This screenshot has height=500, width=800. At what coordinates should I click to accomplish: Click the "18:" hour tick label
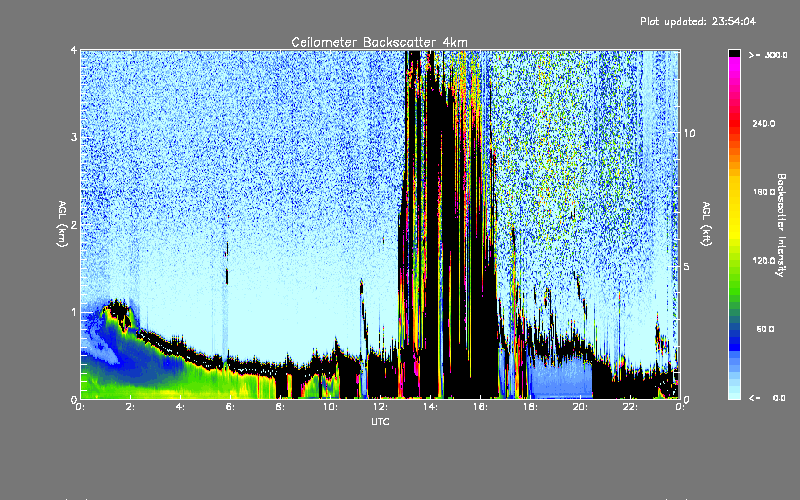coord(530,407)
